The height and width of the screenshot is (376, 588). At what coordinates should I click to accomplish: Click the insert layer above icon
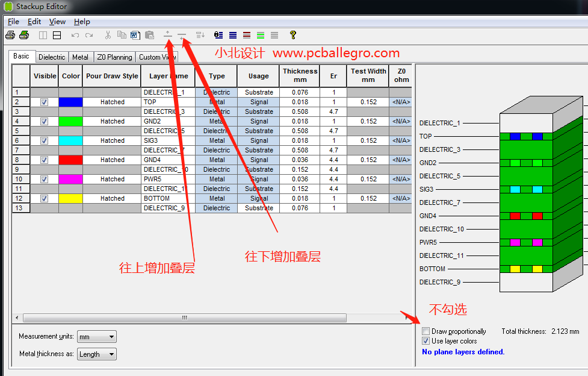(168, 34)
